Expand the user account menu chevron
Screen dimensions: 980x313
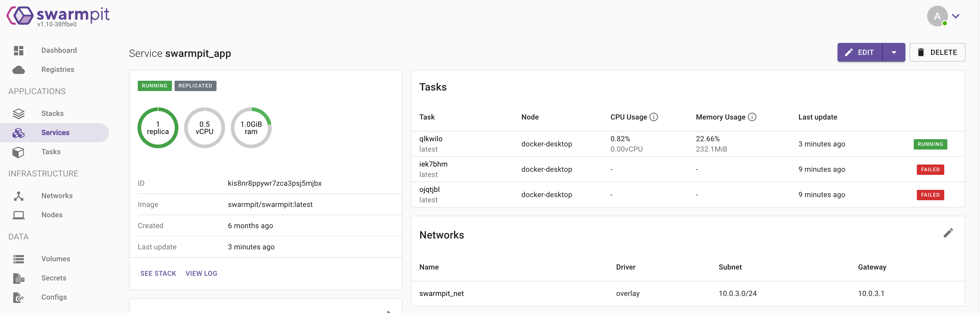click(x=955, y=16)
